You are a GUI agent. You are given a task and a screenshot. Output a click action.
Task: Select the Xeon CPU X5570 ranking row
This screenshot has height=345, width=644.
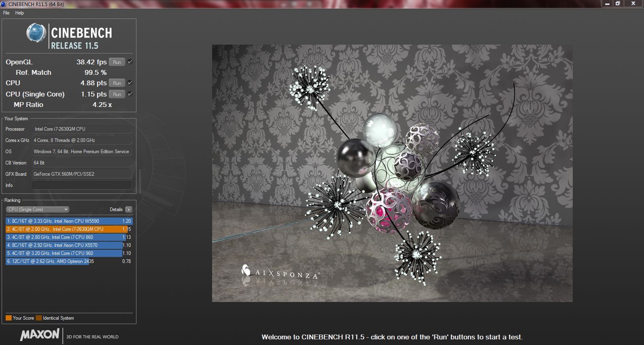coord(68,245)
